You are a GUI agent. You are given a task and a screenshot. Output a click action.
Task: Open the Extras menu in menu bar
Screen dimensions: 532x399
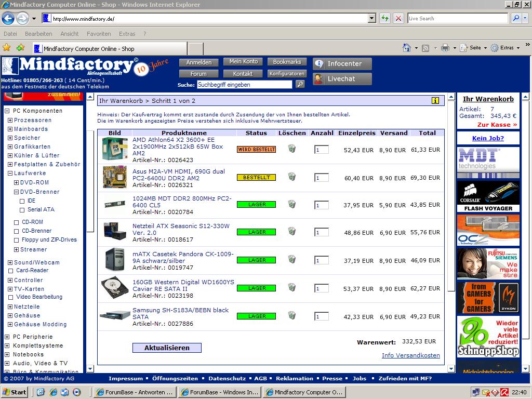tap(127, 34)
